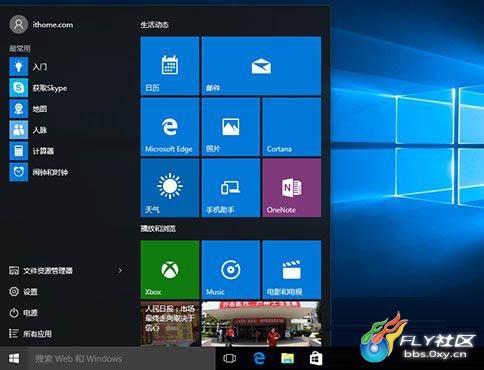This screenshot has height=370, width=484.
Task: Open File Explorer from the taskbar
Action: (x=287, y=359)
